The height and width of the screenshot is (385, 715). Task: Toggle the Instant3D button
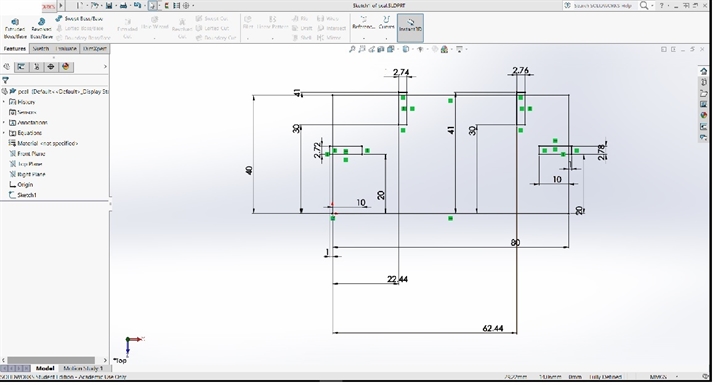pyautogui.click(x=410, y=27)
